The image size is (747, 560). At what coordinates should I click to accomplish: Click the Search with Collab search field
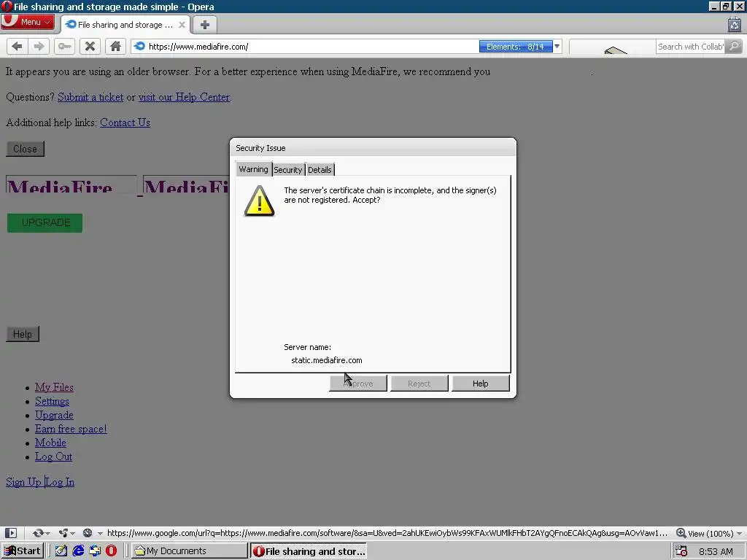691,46
